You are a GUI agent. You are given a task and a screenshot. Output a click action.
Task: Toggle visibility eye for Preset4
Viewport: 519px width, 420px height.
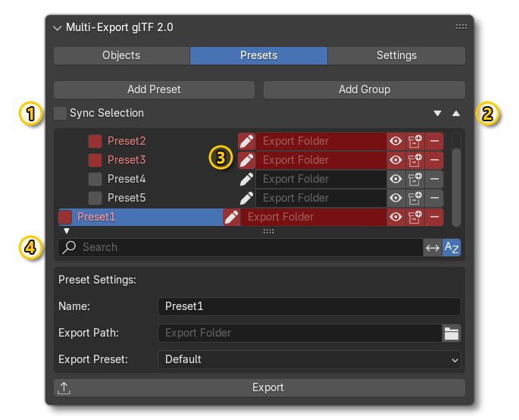tap(396, 179)
